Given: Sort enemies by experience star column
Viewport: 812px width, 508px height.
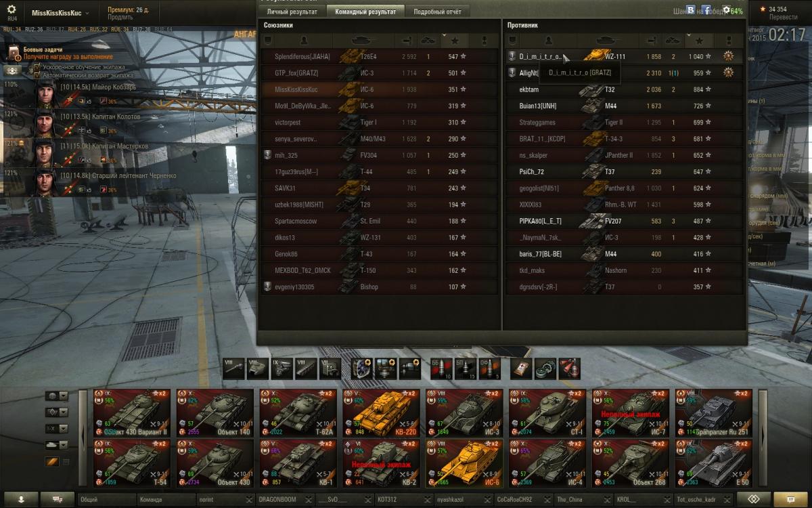Looking at the screenshot, I should click(x=698, y=41).
